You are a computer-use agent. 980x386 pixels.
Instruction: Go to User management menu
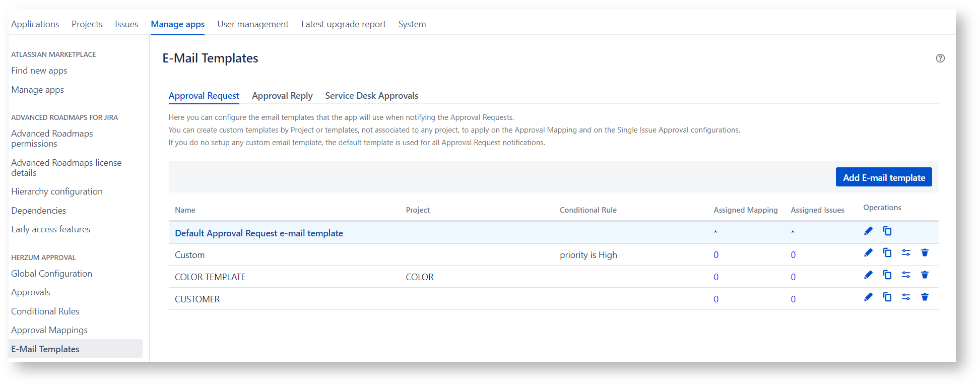tap(253, 24)
